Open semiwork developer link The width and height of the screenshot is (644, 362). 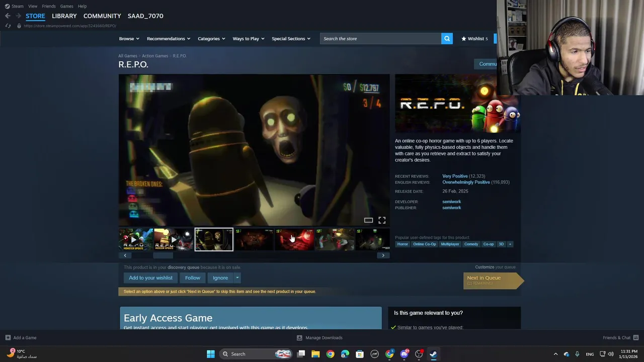pos(451,202)
